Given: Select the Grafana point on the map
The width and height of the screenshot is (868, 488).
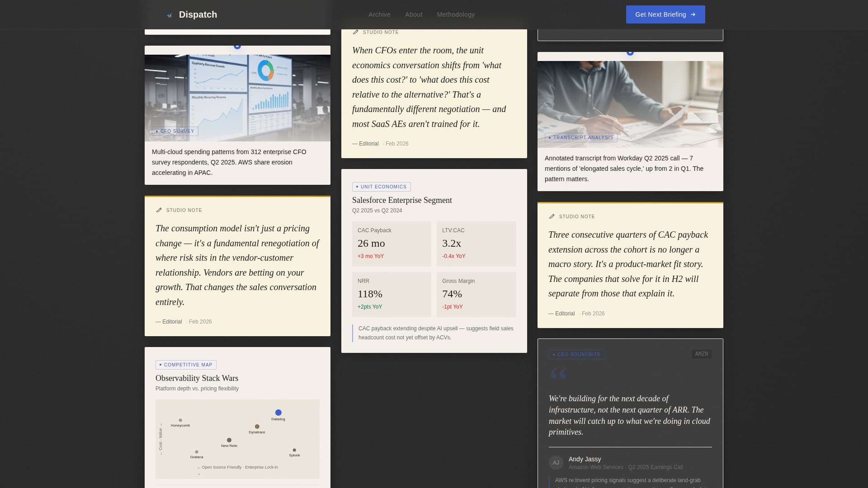Looking at the screenshot, I should pos(197,452).
